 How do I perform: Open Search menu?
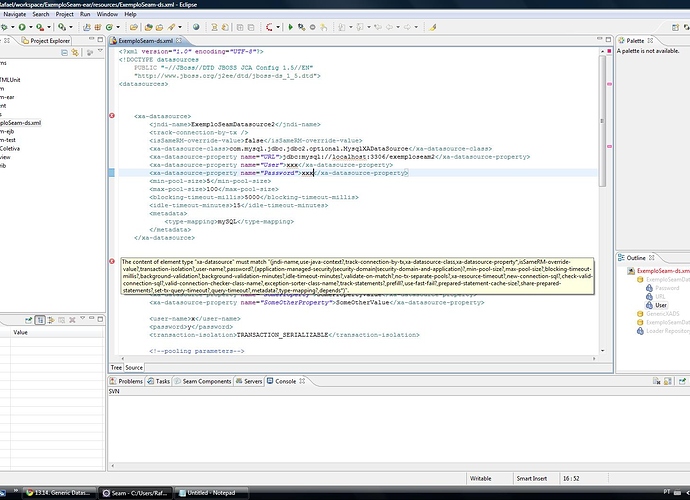click(40, 14)
